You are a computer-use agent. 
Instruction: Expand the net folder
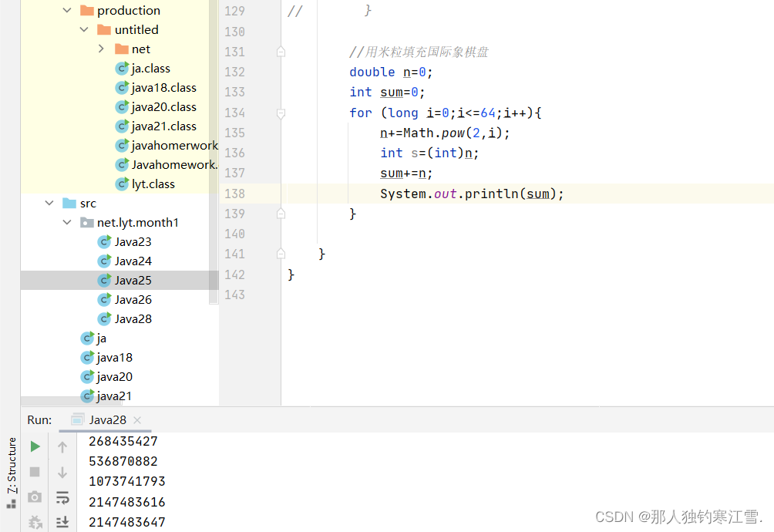(101, 49)
